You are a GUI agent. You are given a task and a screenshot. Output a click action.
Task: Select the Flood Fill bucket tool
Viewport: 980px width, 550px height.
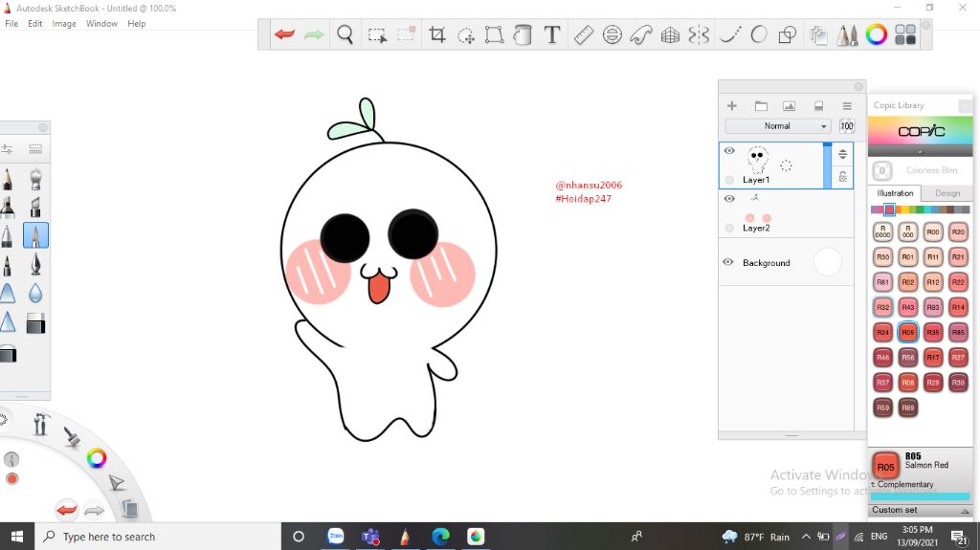pyautogui.click(x=523, y=34)
